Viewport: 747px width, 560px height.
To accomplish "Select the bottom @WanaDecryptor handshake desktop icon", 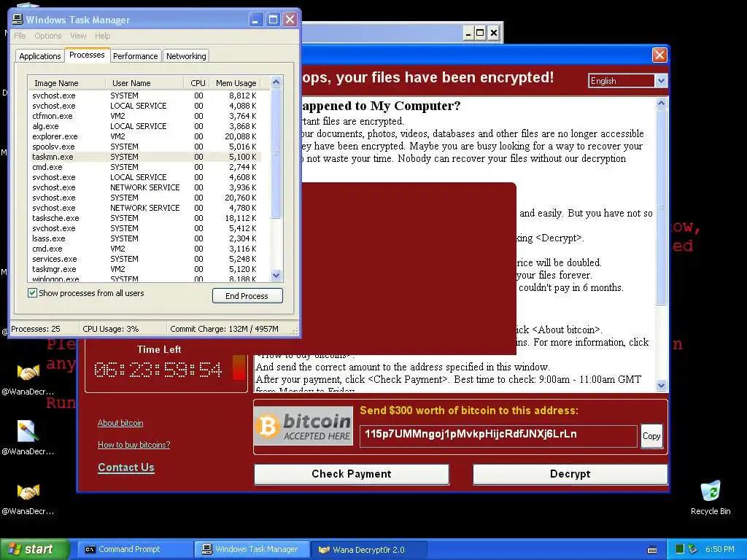I will pyautogui.click(x=28, y=498).
